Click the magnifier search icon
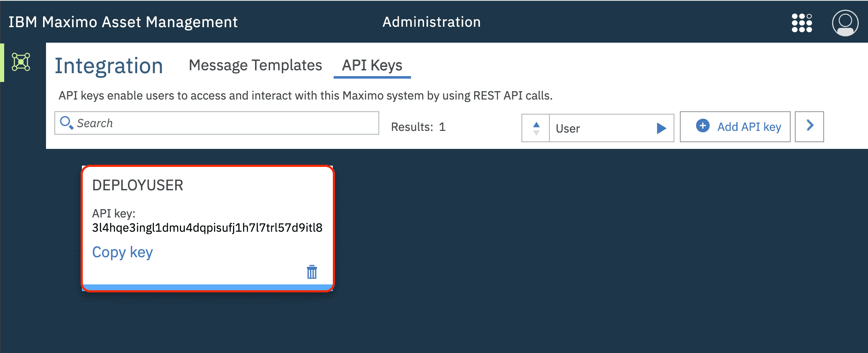868x353 pixels. [66, 123]
